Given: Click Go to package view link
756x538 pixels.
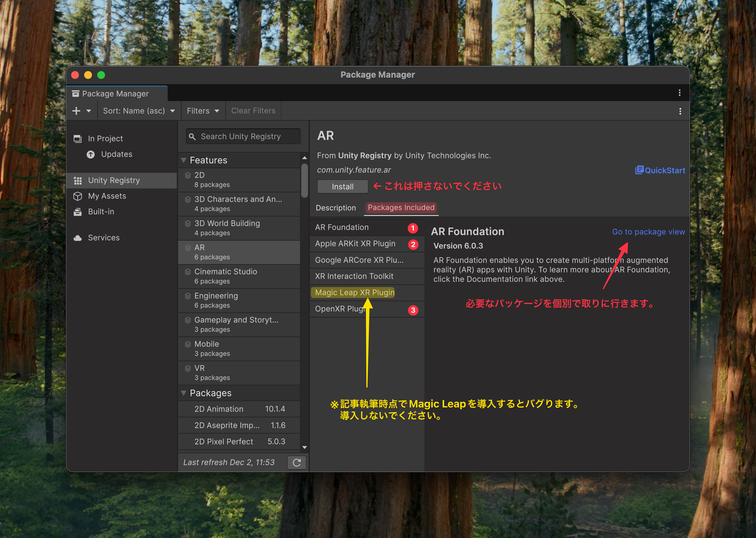Looking at the screenshot, I should pos(648,232).
